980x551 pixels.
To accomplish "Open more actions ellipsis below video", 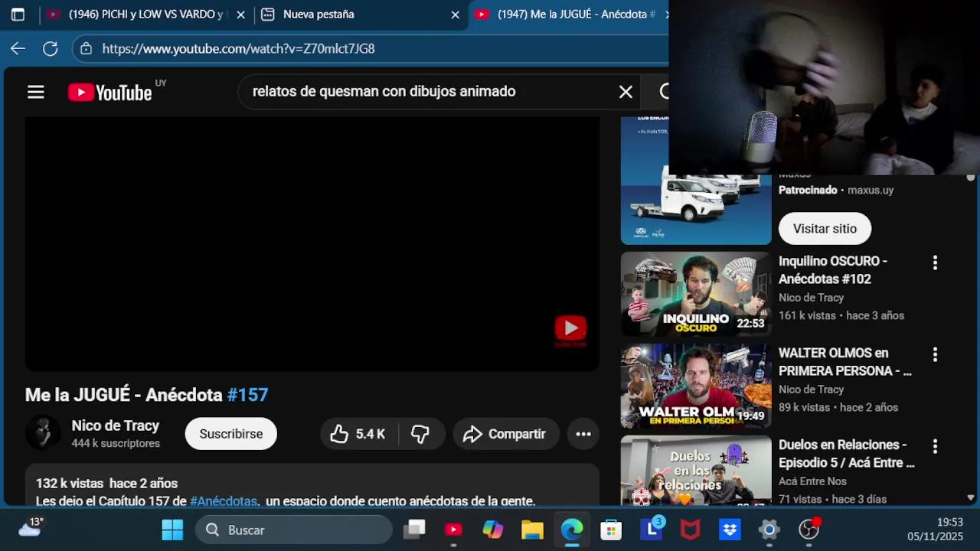I will pyautogui.click(x=583, y=434).
